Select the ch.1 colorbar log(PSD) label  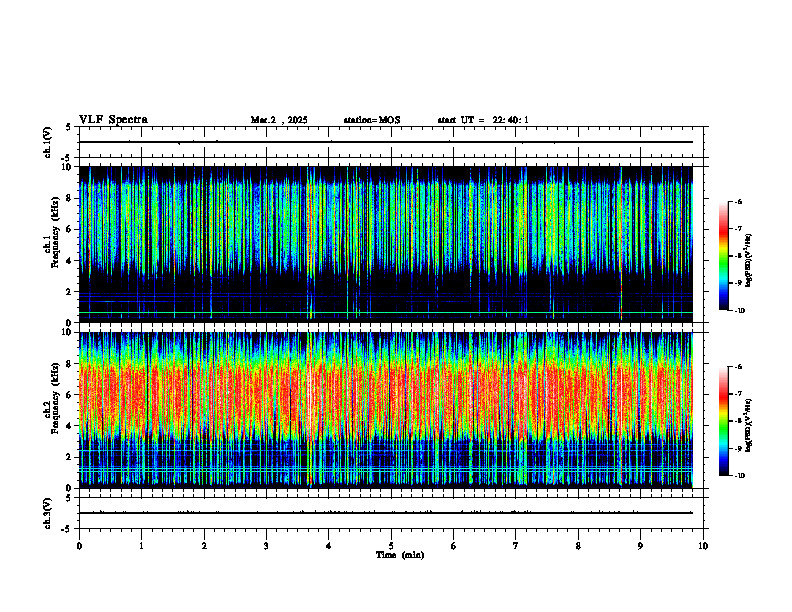click(749, 261)
